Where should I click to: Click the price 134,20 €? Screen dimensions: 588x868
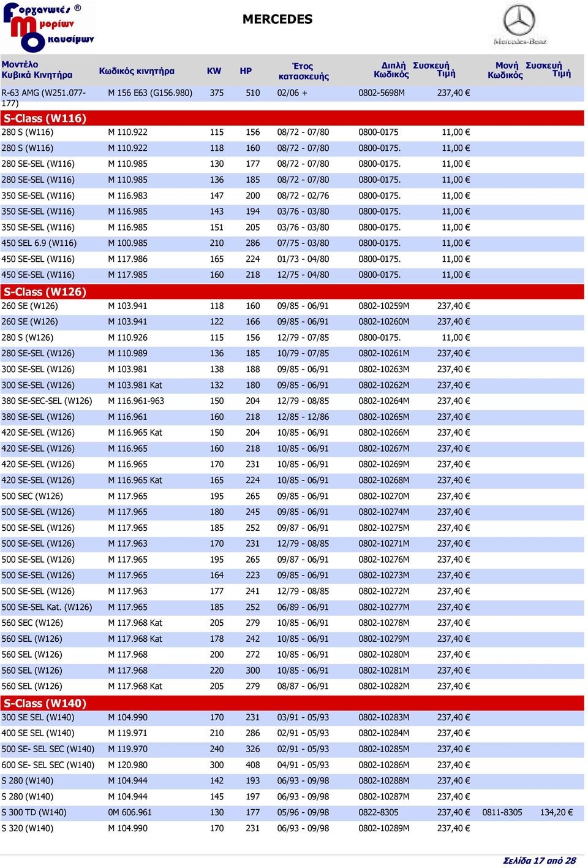(556, 813)
